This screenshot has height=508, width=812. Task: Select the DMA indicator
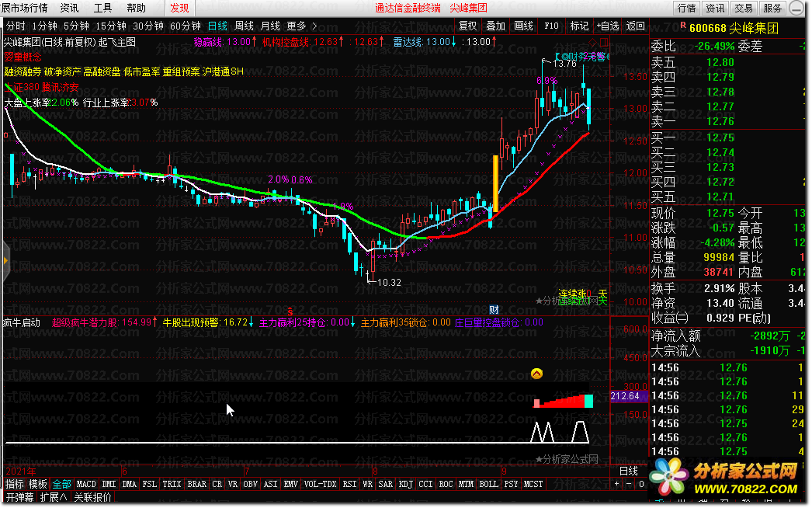pos(130,484)
